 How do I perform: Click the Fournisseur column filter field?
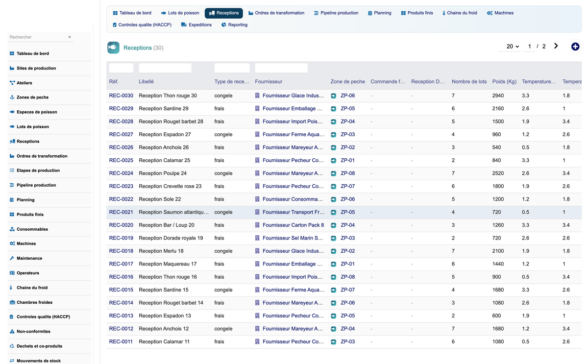tap(281, 68)
